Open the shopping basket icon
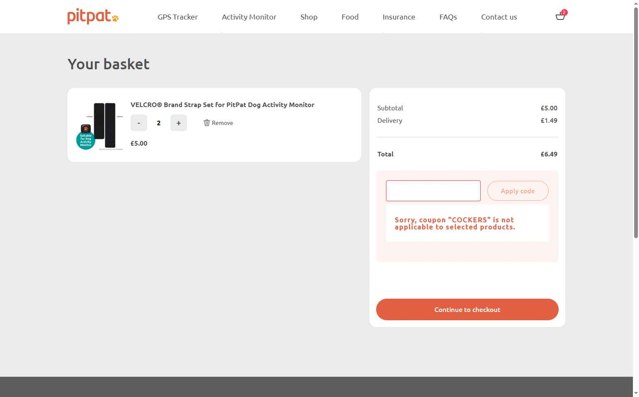639x397 pixels. point(561,15)
